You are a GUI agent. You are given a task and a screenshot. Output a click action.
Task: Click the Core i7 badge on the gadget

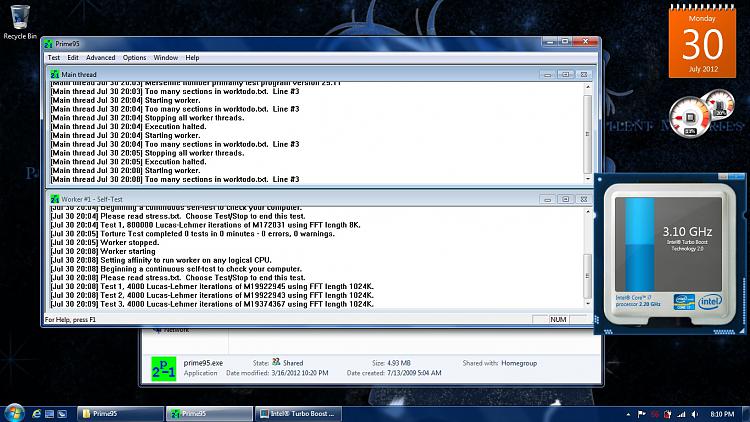pos(684,302)
